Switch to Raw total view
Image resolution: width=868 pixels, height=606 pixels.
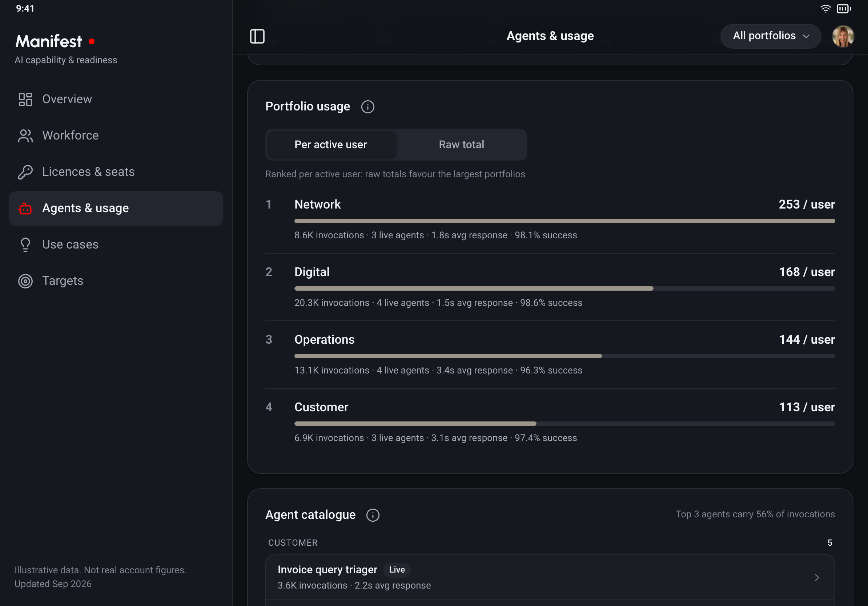pos(461,145)
